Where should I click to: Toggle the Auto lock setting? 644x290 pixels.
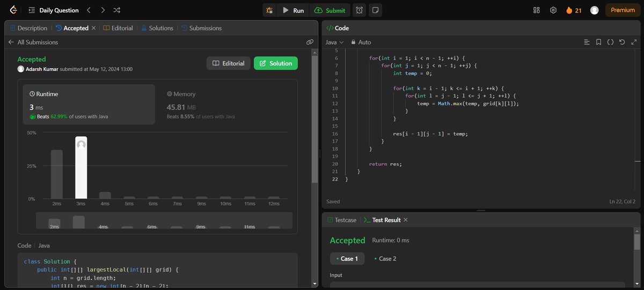[361, 42]
